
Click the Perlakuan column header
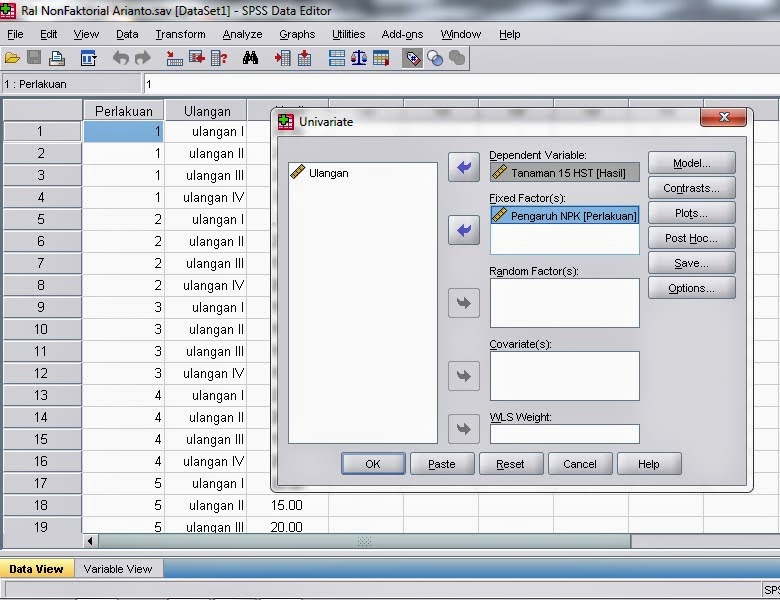coord(123,111)
